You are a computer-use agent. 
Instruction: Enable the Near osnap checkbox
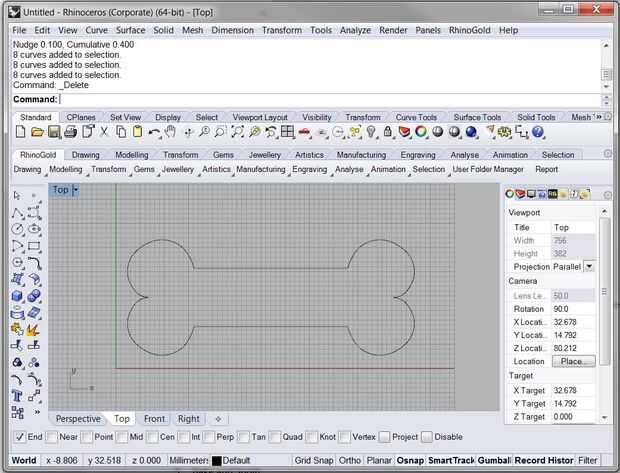pos(51,437)
